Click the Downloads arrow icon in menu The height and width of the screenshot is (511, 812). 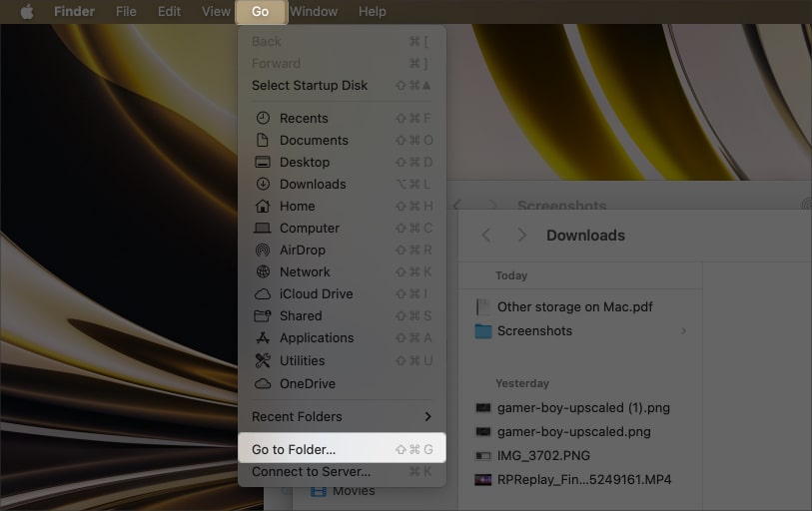click(x=263, y=184)
